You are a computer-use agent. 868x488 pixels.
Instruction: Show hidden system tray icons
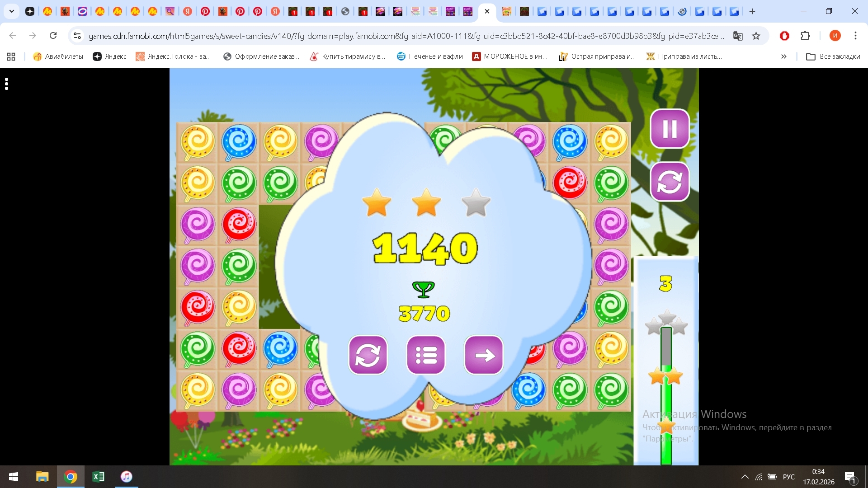click(745, 477)
